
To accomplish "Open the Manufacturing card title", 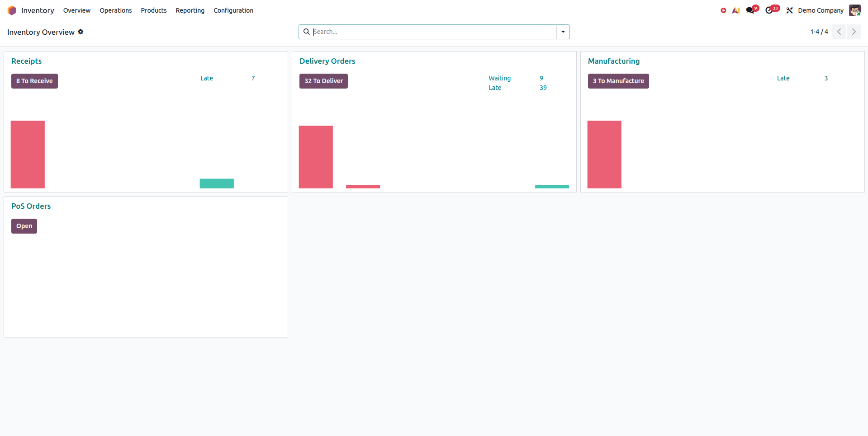I will [614, 61].
